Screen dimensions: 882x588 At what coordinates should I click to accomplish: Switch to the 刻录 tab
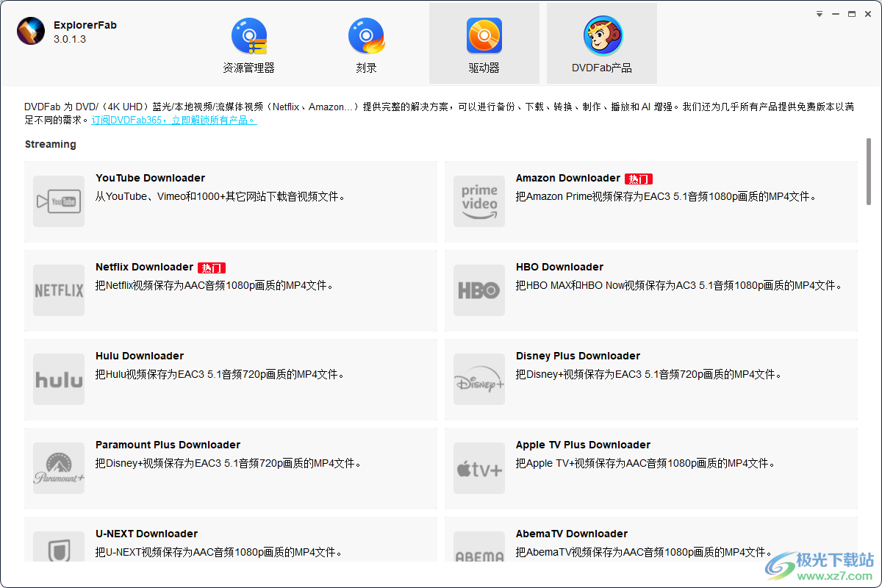pyautogui.click(x=366, y=43)
